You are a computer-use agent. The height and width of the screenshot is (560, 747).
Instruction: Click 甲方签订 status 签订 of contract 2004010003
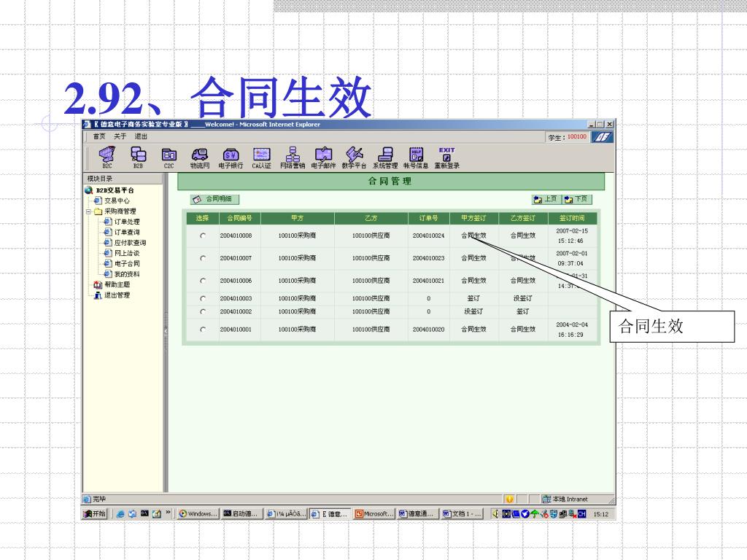[473, 298]
